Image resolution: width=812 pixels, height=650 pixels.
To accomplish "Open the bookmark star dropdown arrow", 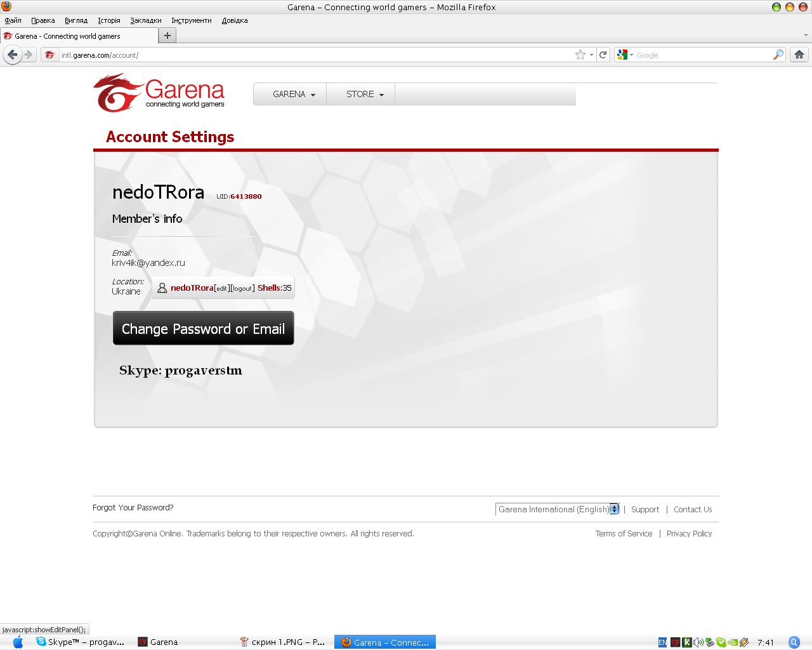I will 591,55.
